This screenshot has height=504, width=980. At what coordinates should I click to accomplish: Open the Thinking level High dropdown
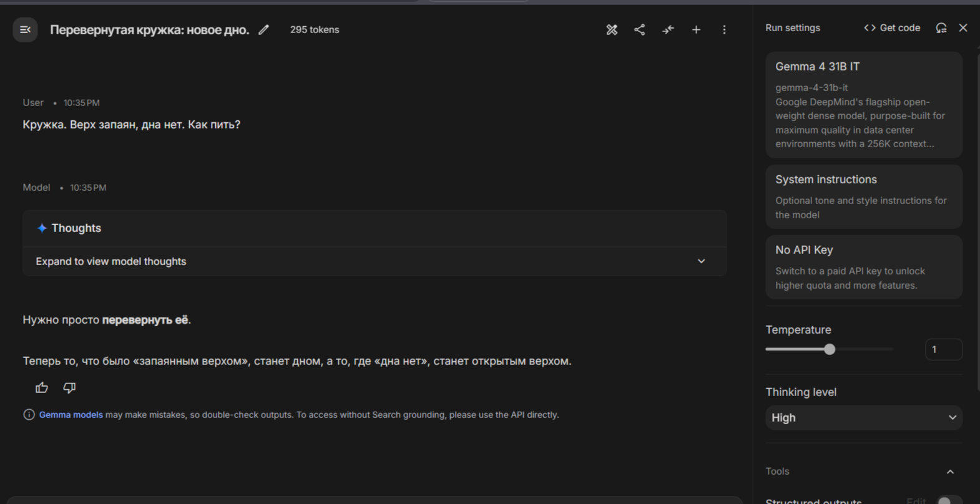(x=864, y=418)
